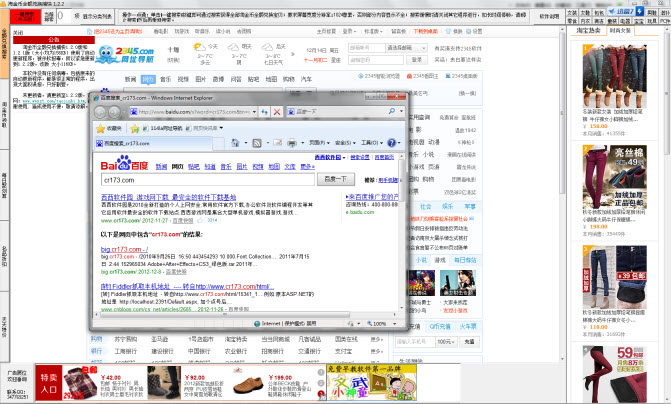This screenshot has height=404, width=671.
Task: Open the first result link 西西软件园
Action: click(x=168, y=197)
